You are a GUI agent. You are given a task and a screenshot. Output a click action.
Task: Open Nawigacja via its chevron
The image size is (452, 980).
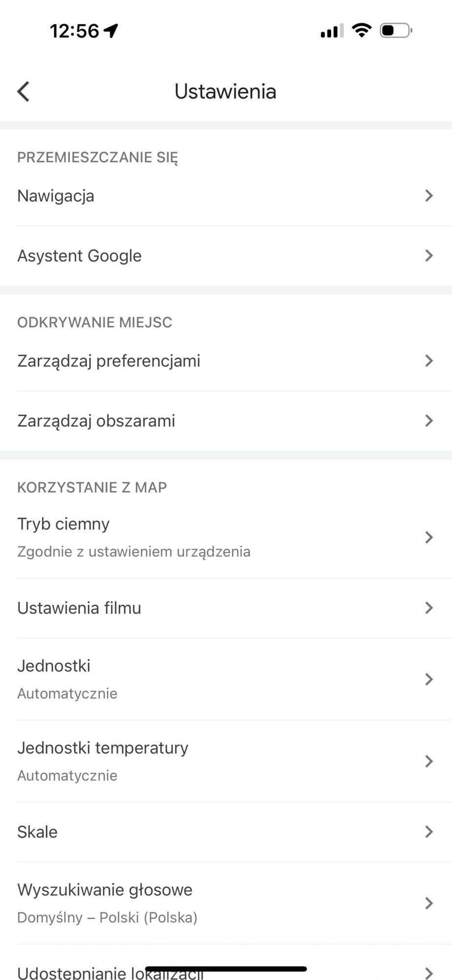pos(429,196)
